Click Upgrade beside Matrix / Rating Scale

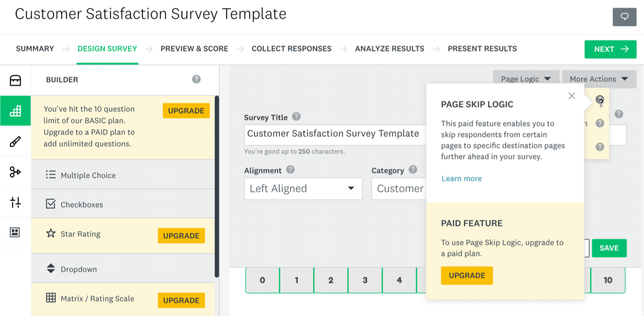[x=181, y=300]
